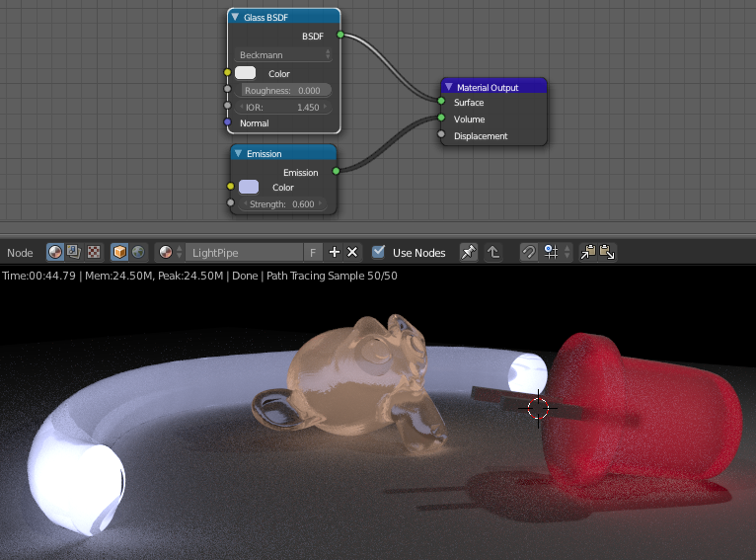The height and width of the screenshot is (560, 756).
Task: Switch to texture nodes tree type
Action: 94,252
